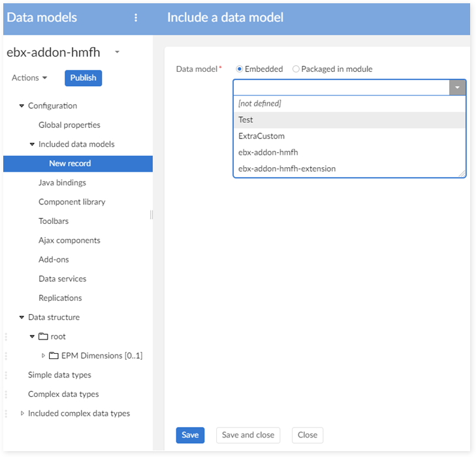Choose Test from the dropdown list
The height and width of the screenshot is (457, 476).
(246, 120)
